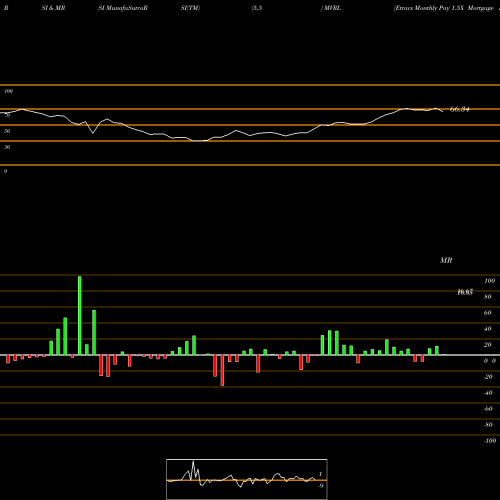This screenshot has height=500, width=500.
Task: Click the MR histogram's -60 axis label
Action: tap(488, 409)
